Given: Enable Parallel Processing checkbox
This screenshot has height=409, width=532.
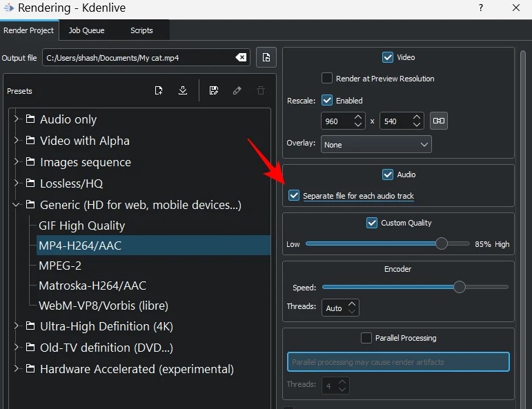Looking at the screenshot, I should pyautogui.click(x=366, y=338).
